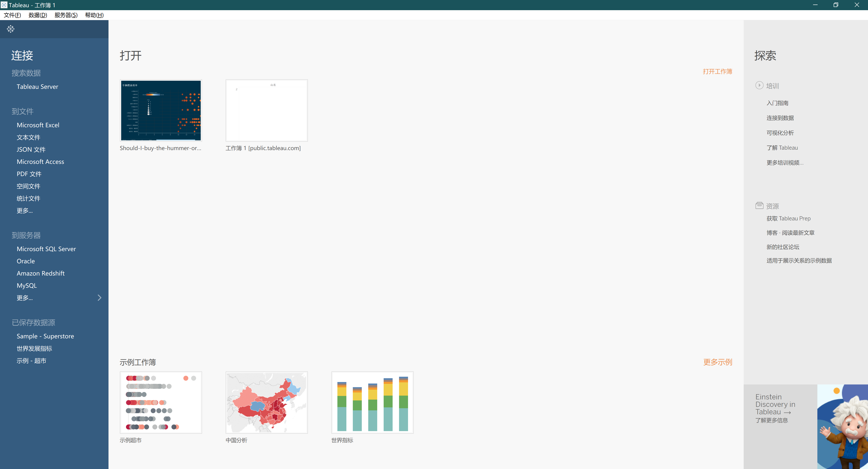
Task: Open Should-I-buy-the-hummer workbook thumbnail
Action: (161, 111)
